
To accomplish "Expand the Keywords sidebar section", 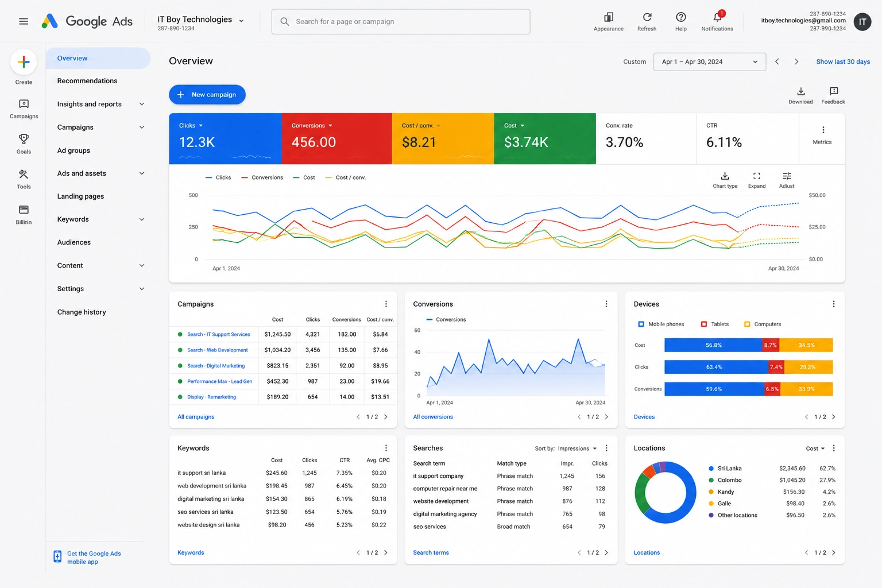I will point(142,219).
